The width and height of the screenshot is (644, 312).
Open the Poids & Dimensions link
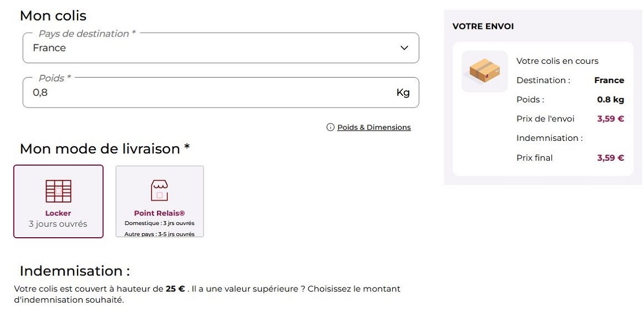pyautogui.click(x=374, y=127)
